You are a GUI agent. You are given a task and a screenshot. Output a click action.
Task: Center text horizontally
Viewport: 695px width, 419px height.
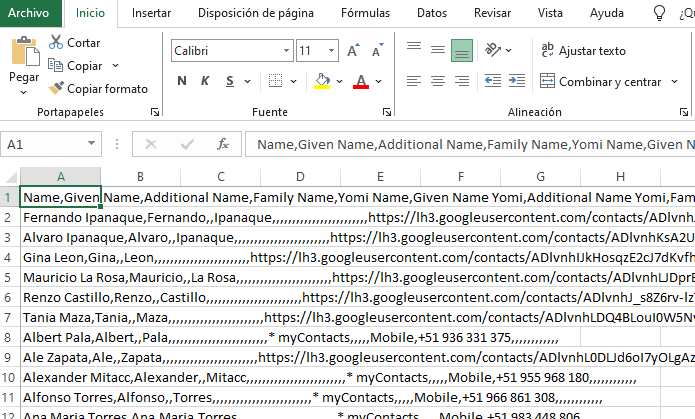pos(438,81)
